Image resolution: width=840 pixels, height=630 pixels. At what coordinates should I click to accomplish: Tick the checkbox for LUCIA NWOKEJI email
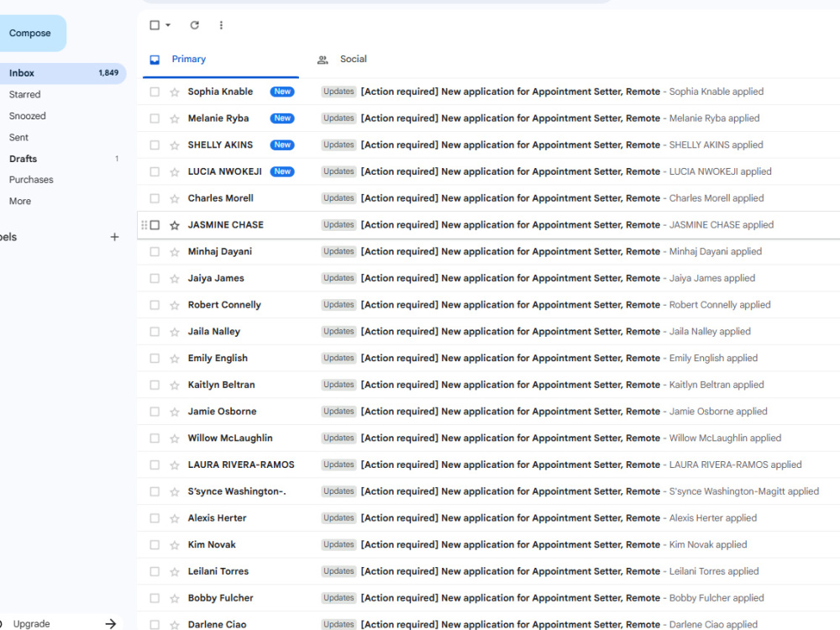point(155,171)
